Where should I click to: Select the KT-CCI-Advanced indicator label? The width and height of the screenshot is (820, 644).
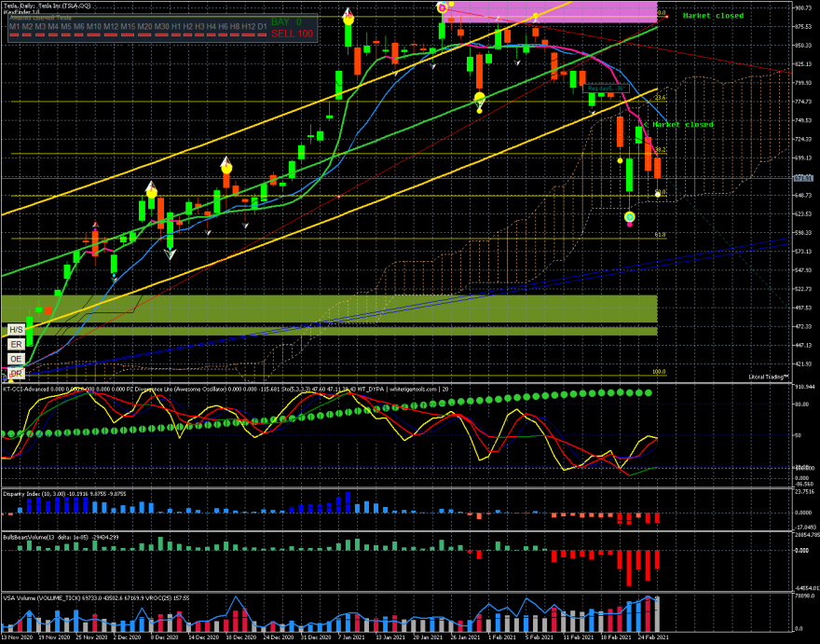(24, 390)
